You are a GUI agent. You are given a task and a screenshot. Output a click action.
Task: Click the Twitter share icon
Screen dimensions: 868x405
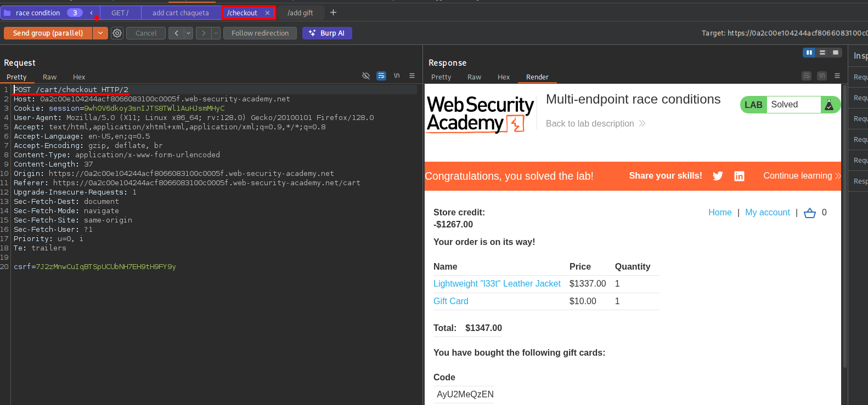pos(718,176)
